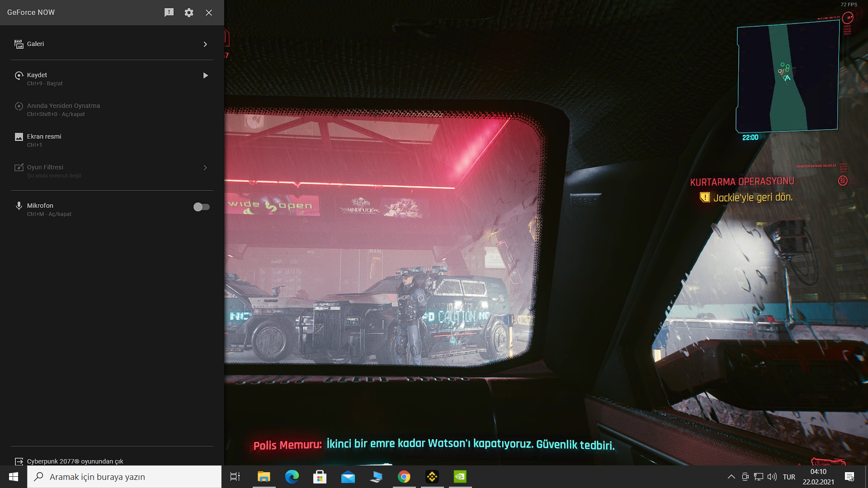868x488 pixels.
Task: Click the microphone icon
Action: (x=19, y=206)
